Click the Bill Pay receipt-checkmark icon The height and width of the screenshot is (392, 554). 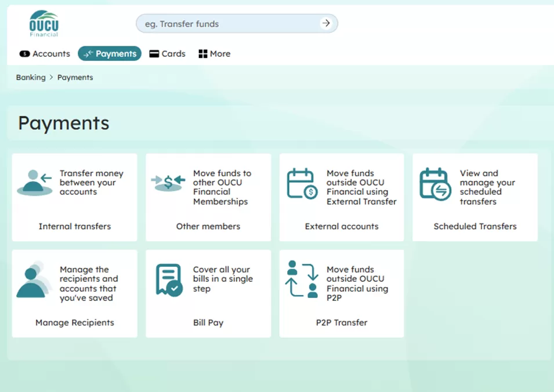(168, 279)
